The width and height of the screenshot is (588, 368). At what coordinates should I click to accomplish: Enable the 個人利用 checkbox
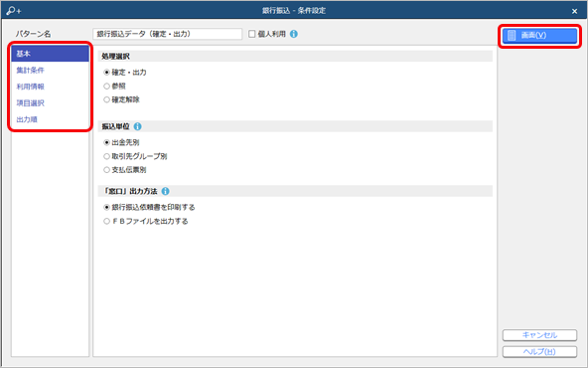tap(252, 34)
